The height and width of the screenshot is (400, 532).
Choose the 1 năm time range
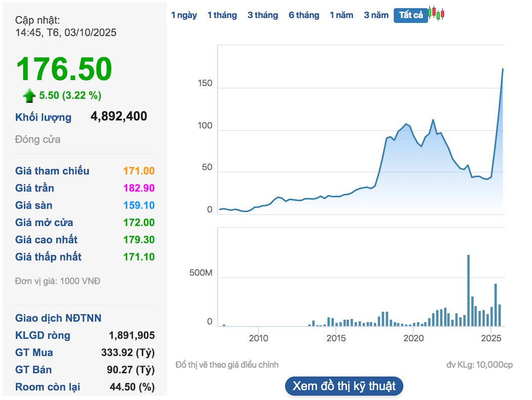341,15
